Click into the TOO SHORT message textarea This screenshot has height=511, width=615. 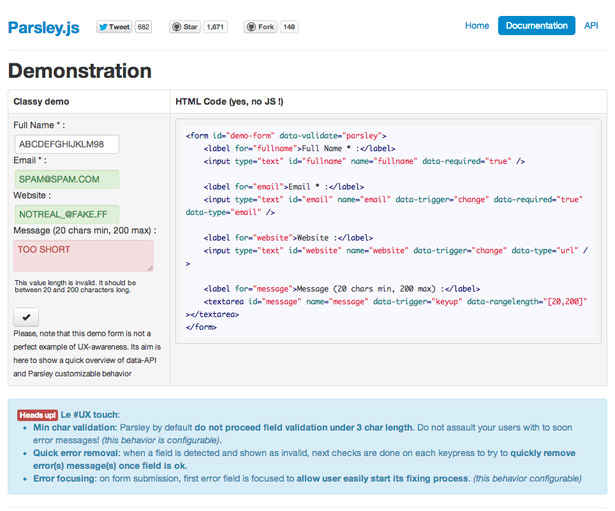point(84,256)
